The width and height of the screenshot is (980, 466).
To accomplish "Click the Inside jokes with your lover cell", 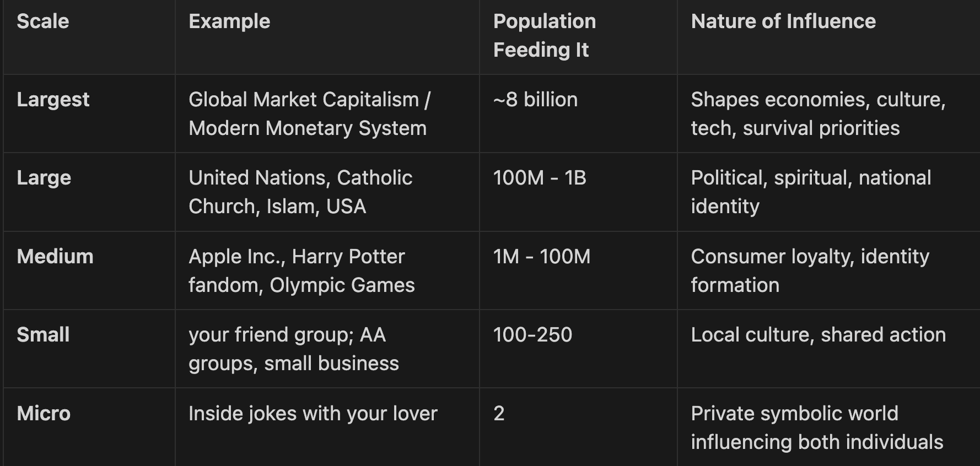I will pos(313,414).
